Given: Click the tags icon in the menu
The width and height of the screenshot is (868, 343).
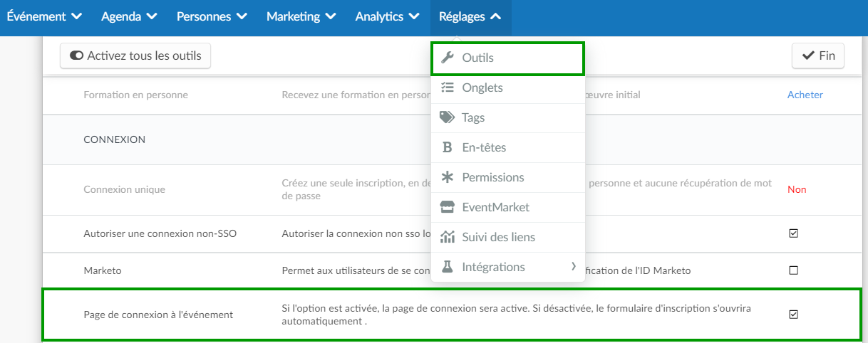Looking at the screenshot, I should (448, 117).
